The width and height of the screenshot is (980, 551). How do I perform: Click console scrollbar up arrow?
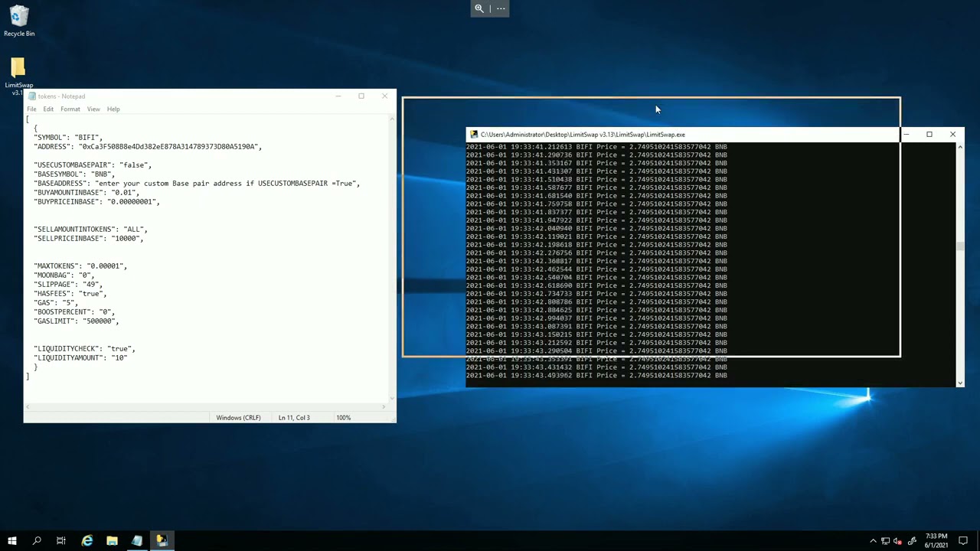960,146
